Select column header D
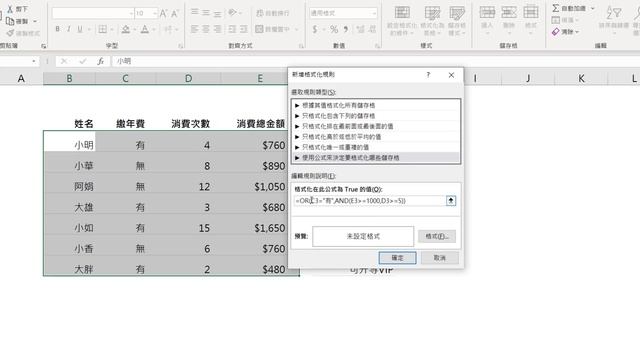The height and width of the screenshot is (360, 640). coord(188,78)
